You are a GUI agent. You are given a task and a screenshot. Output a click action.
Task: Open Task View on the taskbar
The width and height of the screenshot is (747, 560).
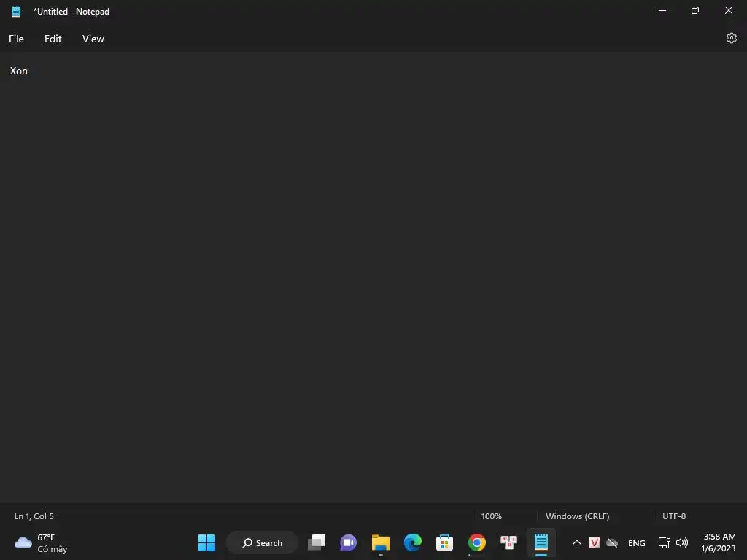pyautogui.click(x=317, y=542)
